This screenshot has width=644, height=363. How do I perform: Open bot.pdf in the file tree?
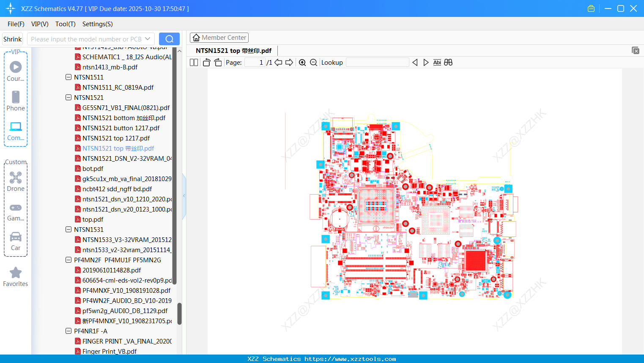(93, 169)
